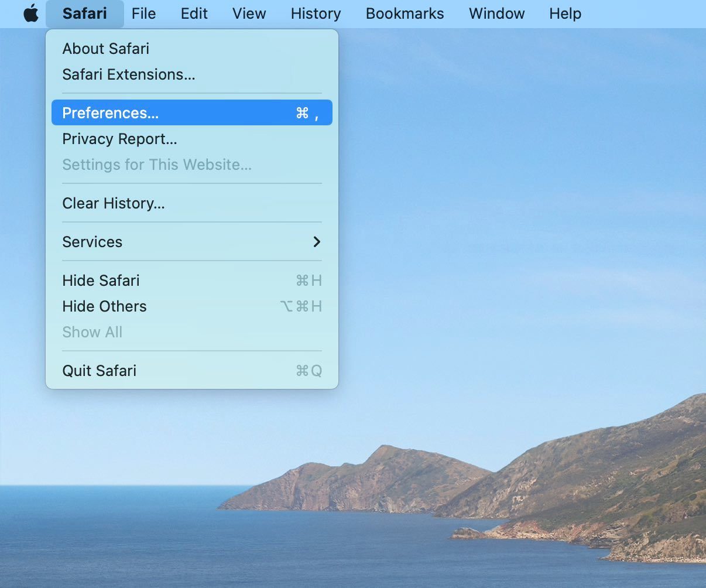Open the View menu
This screenshot has height=588, width=706.
(x=249, y=13)
